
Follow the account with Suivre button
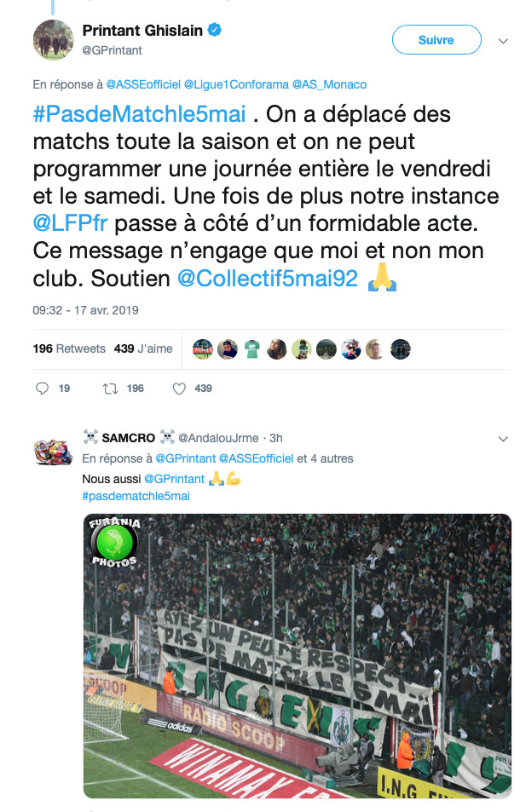coord(436,40)
